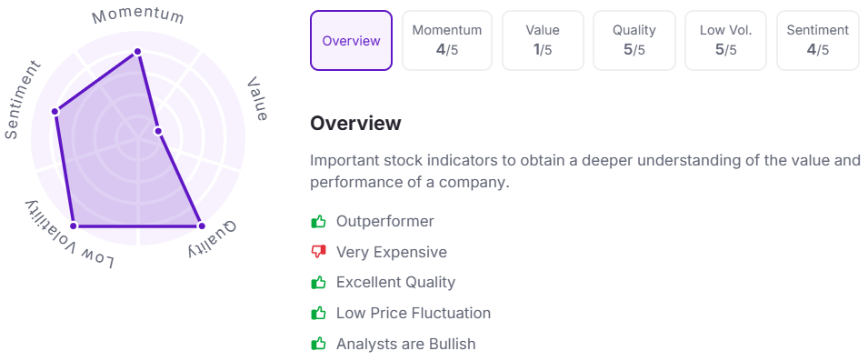This screenshot has height=361, width=868.
Task: Click the Overview heading
Action: tap(355, 123)
